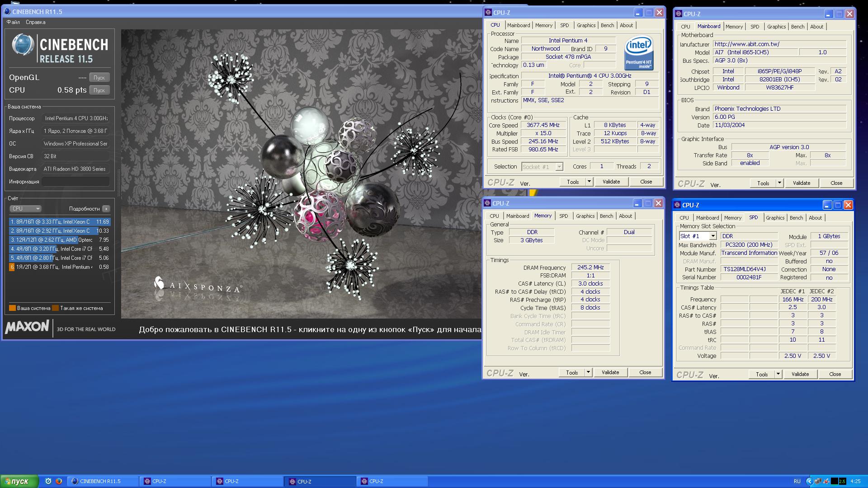This screenshot has width=868, height=488.
Task: Click title bar icon of CPU-Z Memory window
Action: 487,203
